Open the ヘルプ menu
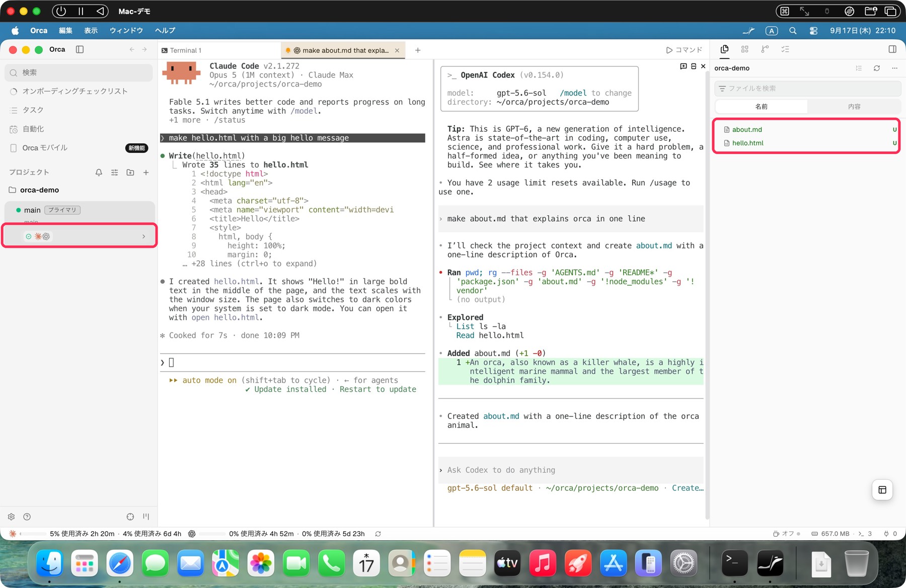906x588 pixels. click(x=165, y=31)
